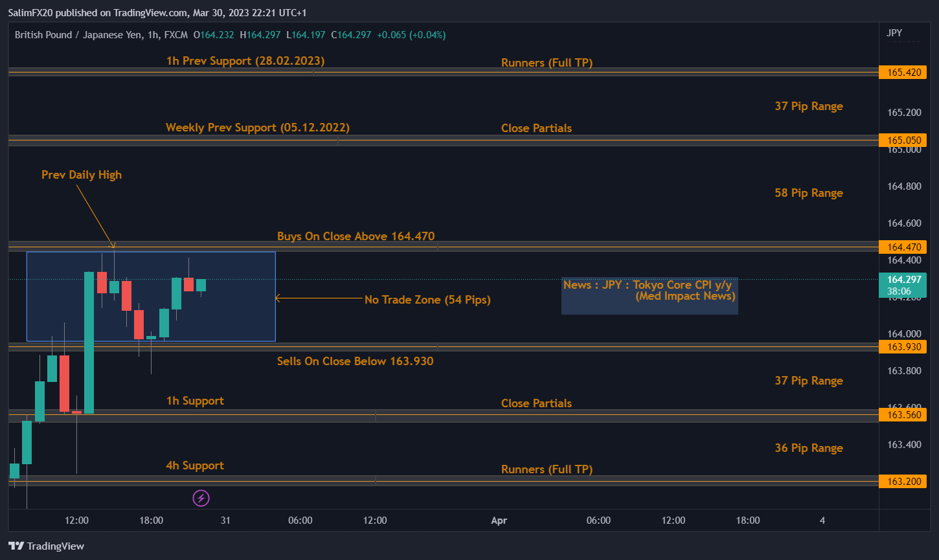Select the 163.930 price axis label
939x560 pixels.
click(x=902, y=347)
